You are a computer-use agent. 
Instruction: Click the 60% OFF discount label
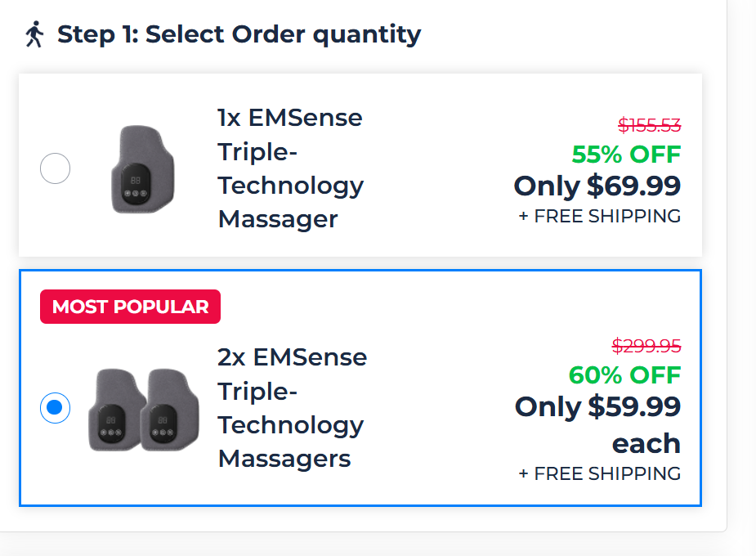pos(624,375)
